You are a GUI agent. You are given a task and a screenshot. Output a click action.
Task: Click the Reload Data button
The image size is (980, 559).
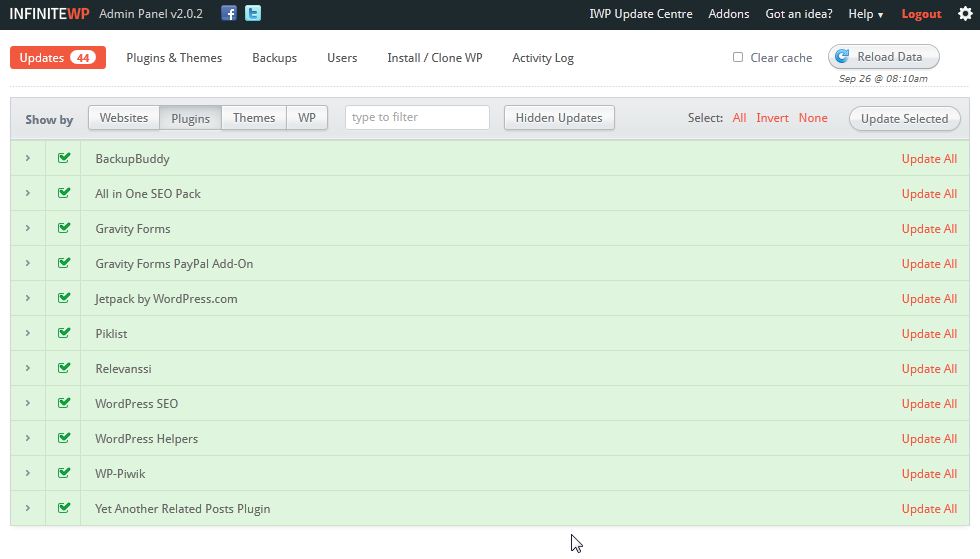[x=884, y=56]
